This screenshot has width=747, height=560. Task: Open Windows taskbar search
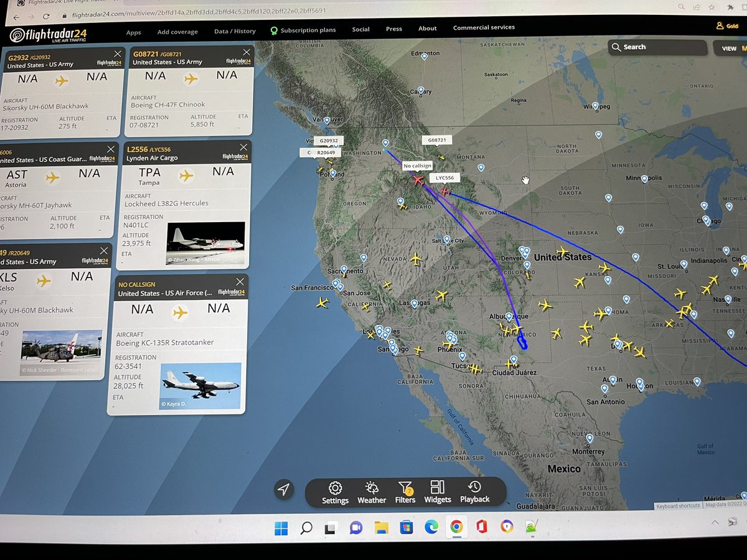(x=306, y=528)
